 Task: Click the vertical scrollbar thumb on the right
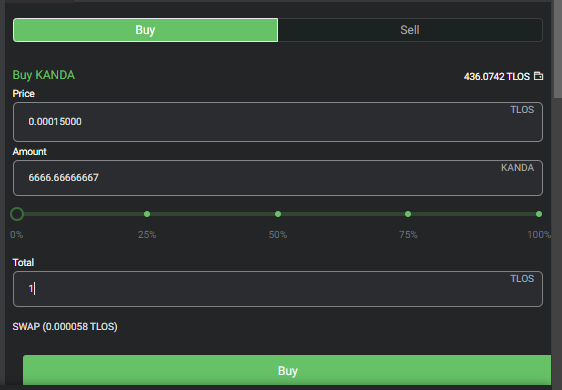click(558, 50)
